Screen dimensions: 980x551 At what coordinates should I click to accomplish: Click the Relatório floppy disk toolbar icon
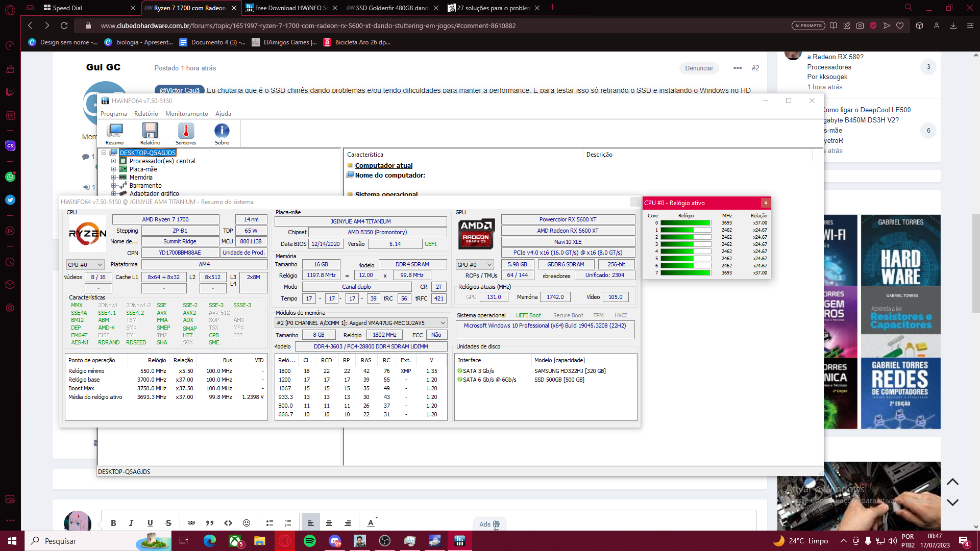(150, 134)
